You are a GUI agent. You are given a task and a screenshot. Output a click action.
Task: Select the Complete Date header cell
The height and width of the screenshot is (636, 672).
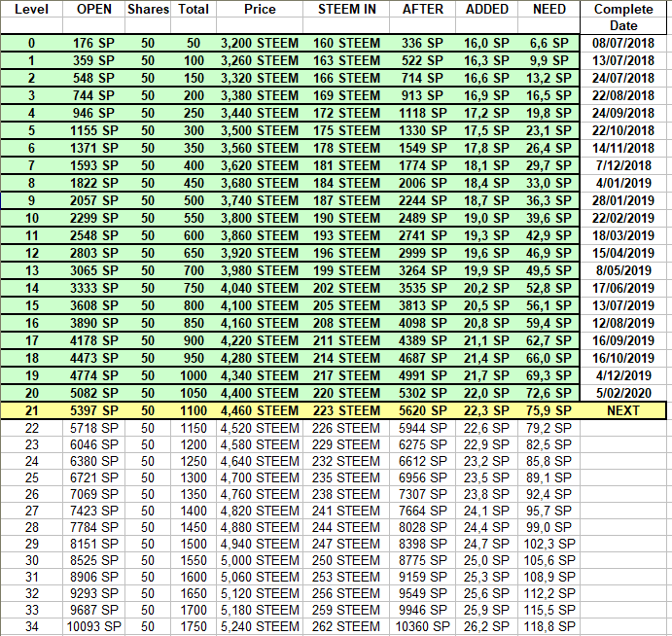(x=623, y=18)
